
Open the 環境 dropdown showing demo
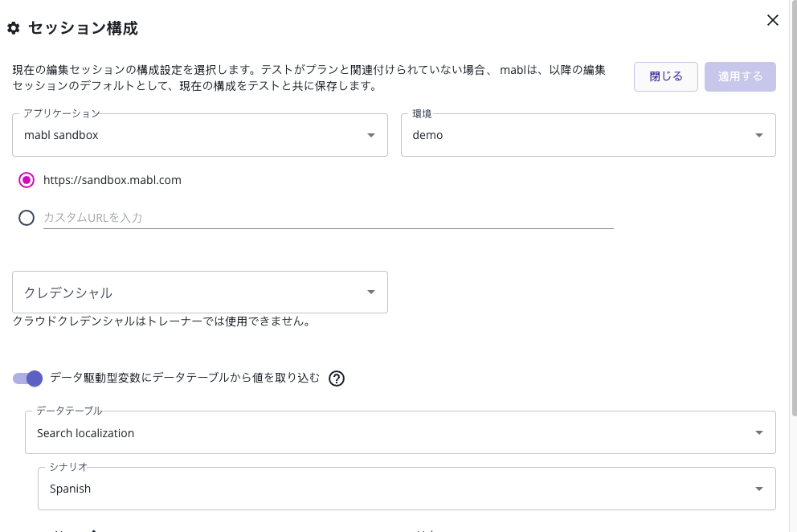[588, 135]
